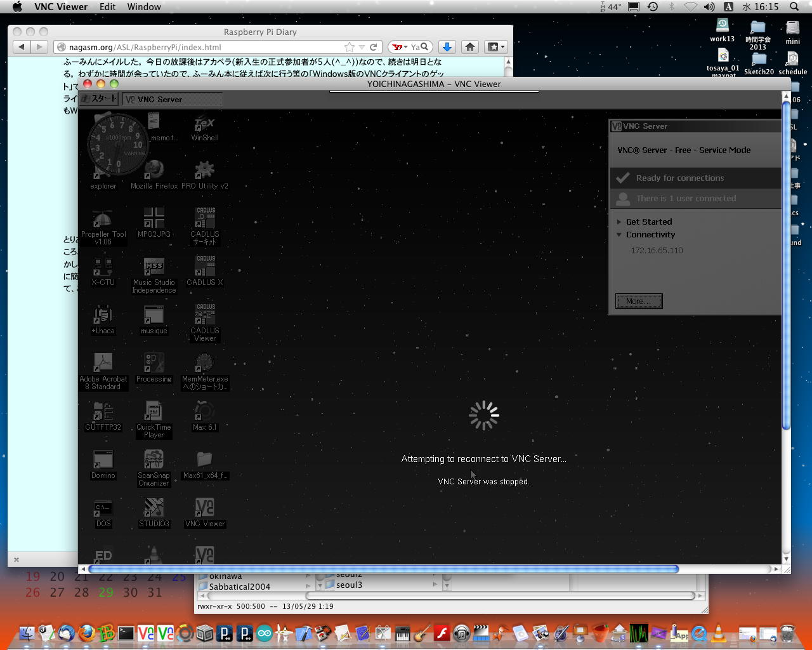Open the Wi-Fi status menu
812x650 pixels.
(x=691, y=7)
